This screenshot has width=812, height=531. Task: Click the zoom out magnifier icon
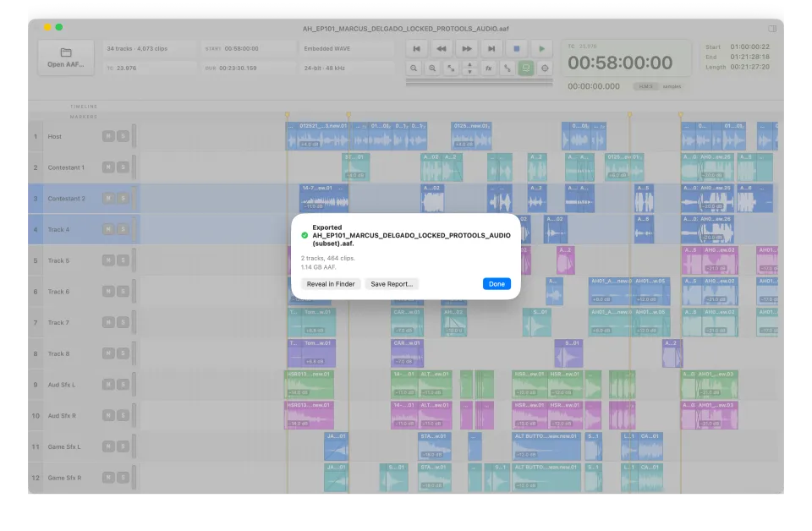(x=414, y=68)
